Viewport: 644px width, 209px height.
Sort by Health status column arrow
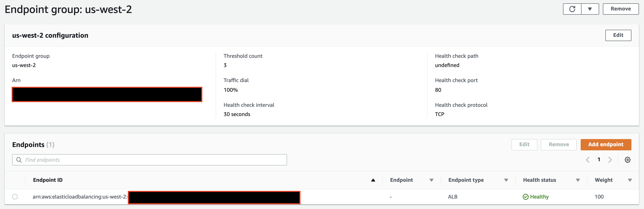click(578, 180)
